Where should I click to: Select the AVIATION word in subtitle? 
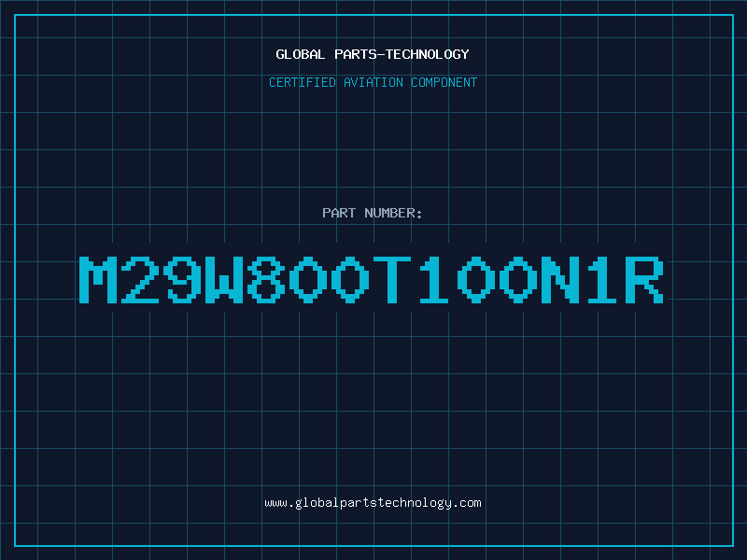[x=373, y=82]
